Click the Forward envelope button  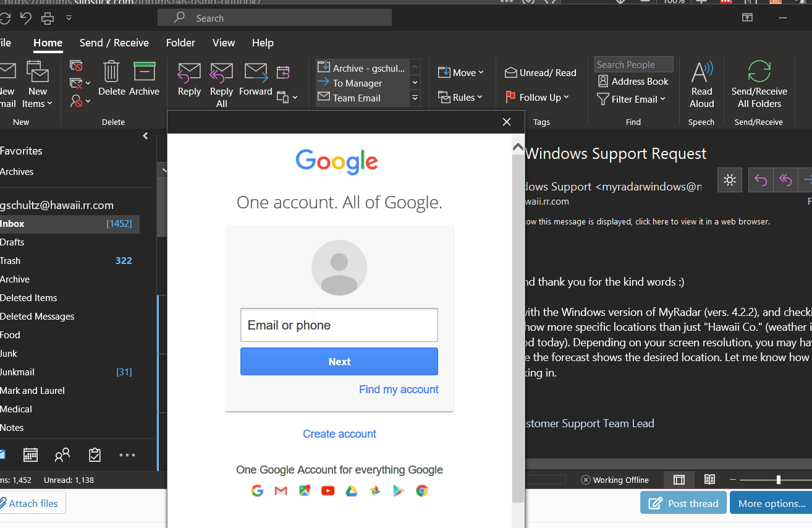click(256, 79)
